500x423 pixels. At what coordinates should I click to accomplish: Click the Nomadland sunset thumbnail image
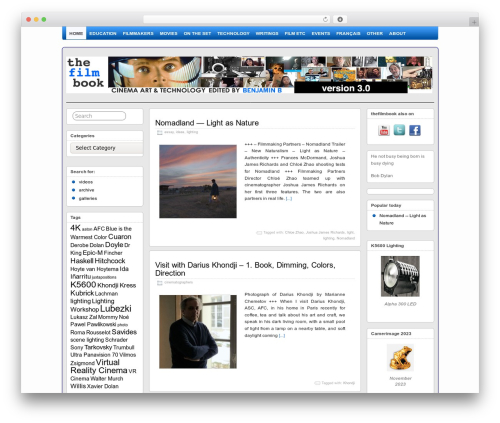(x=198, y=181)
